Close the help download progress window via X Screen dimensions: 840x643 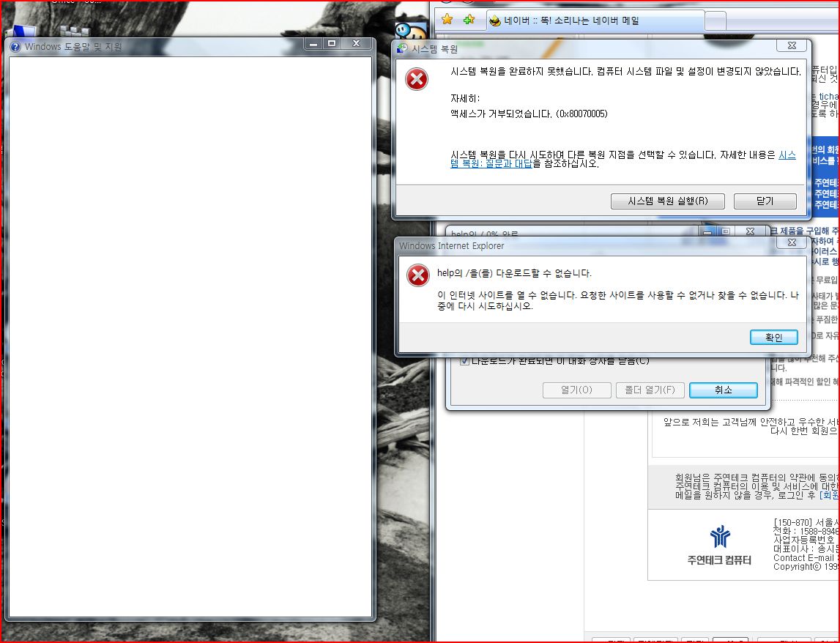coord(750,231)
